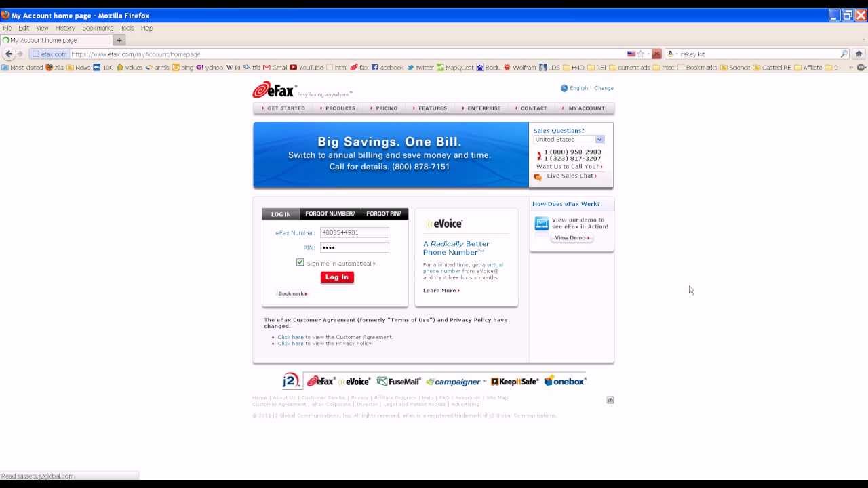Open the REI bookmarks folder
Viewport: 868px width, 488px height.
596,68
